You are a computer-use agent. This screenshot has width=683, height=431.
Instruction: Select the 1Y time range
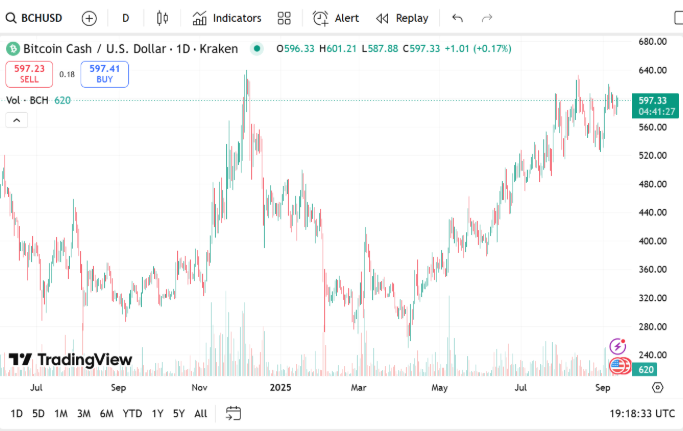pos(157,414)
